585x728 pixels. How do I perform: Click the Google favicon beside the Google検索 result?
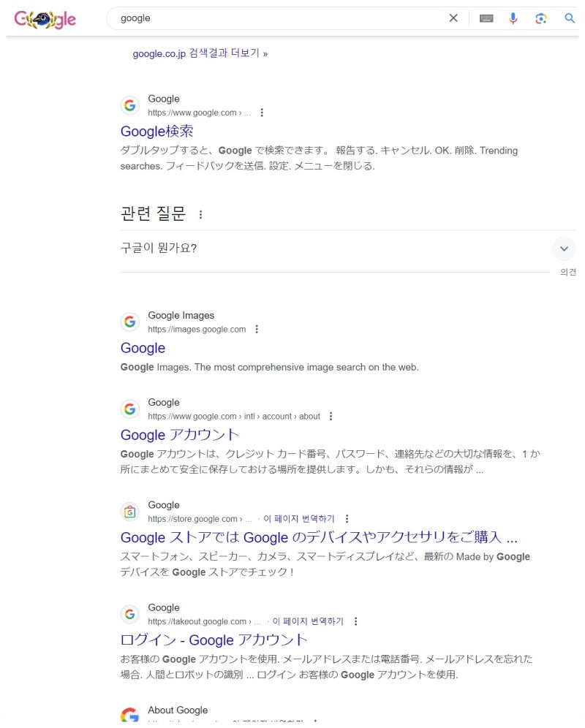point(129,105)
